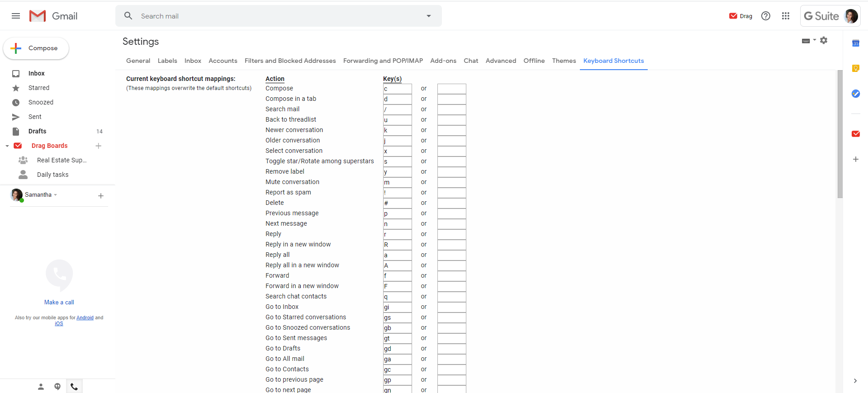This screenshot has width=868, height=393.
Task: Edit alternate key for Search mail
Action: click(x=452, y=109)
